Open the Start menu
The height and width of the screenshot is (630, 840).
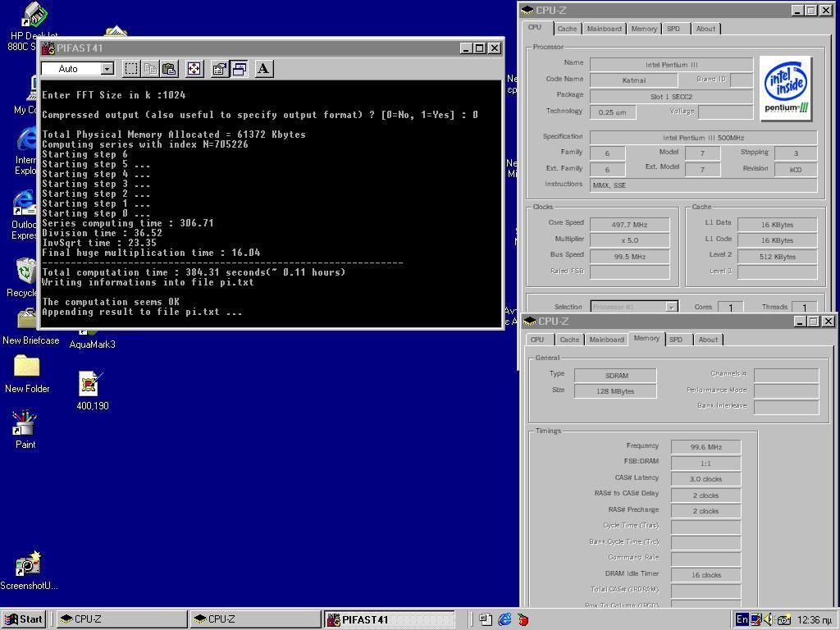pos(24,619)
